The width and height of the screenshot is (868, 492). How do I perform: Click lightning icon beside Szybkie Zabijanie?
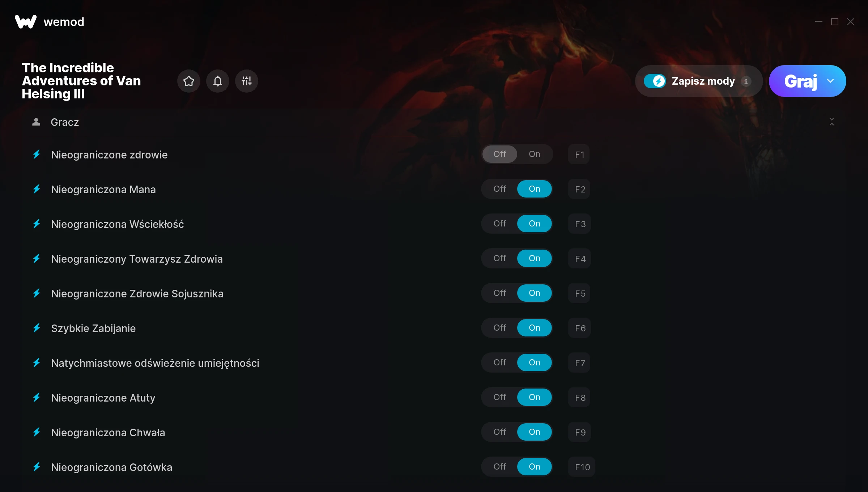(x=37, y=328)
